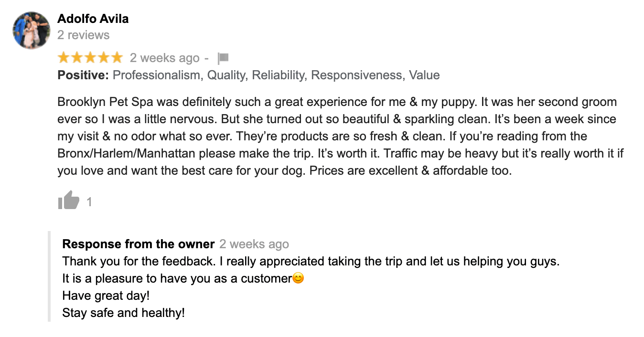Click the third gold rating star
644x337 pixels.
click(x=90, y=58)
